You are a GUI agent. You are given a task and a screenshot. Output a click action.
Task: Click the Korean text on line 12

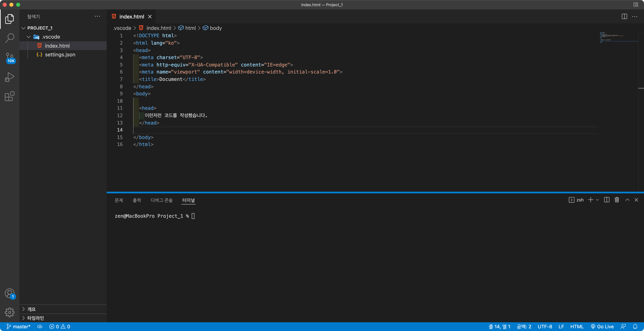pos(176,115)
